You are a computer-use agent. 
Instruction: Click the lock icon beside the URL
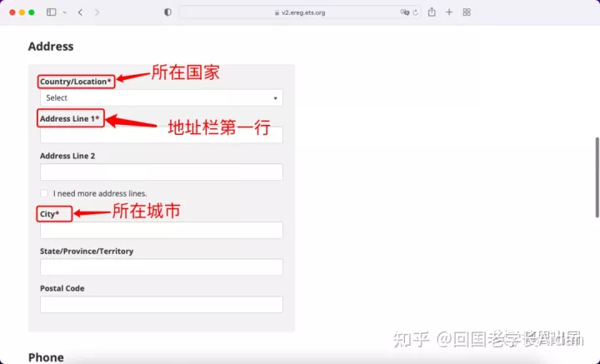pos(277,12)
